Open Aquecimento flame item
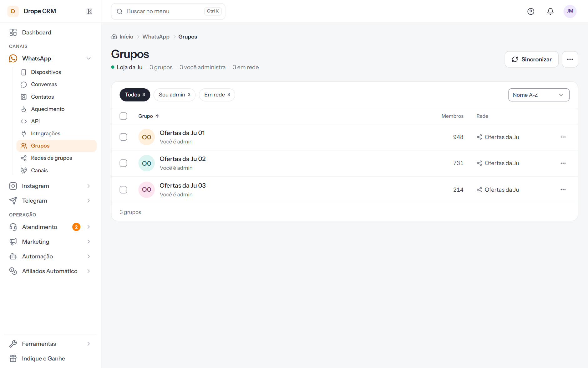The image size is (588, 368). pos(56,109)
